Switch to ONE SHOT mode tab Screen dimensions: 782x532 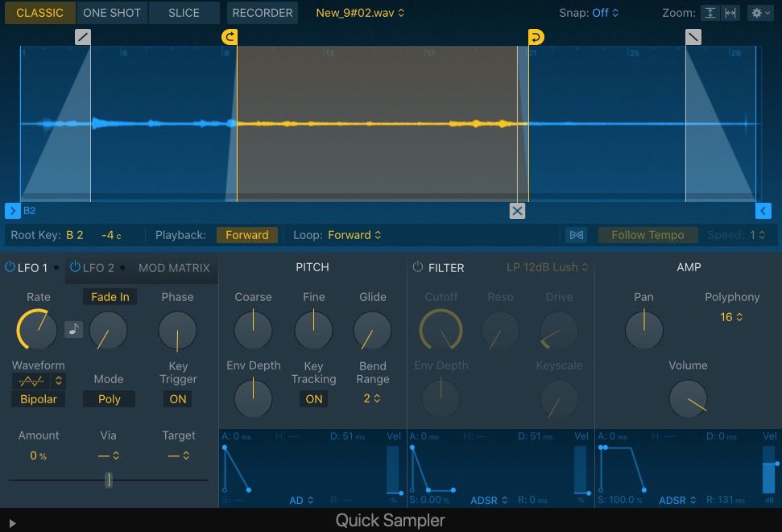tap(112, 13)
